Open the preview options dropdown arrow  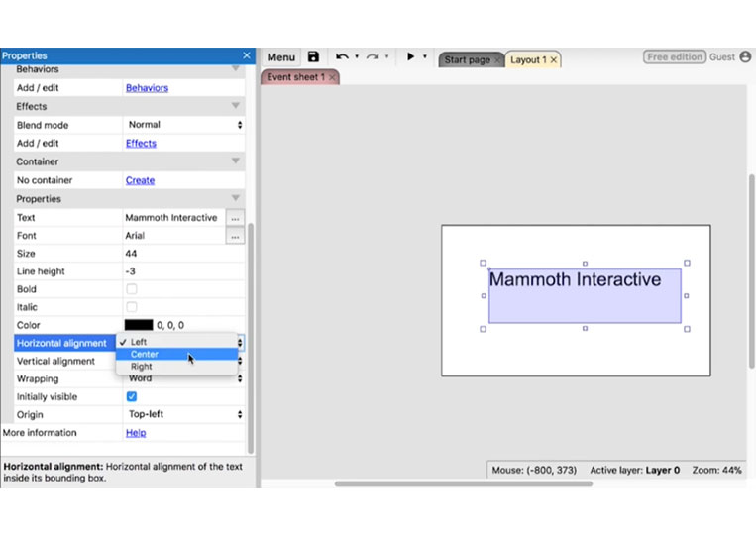pyautogui.click(x=425, y=56)
